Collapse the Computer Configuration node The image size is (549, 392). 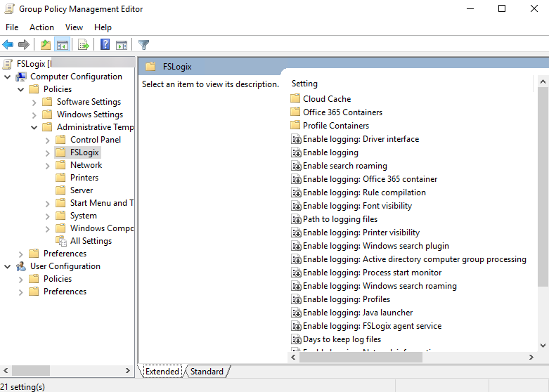(x=7, y=77)
